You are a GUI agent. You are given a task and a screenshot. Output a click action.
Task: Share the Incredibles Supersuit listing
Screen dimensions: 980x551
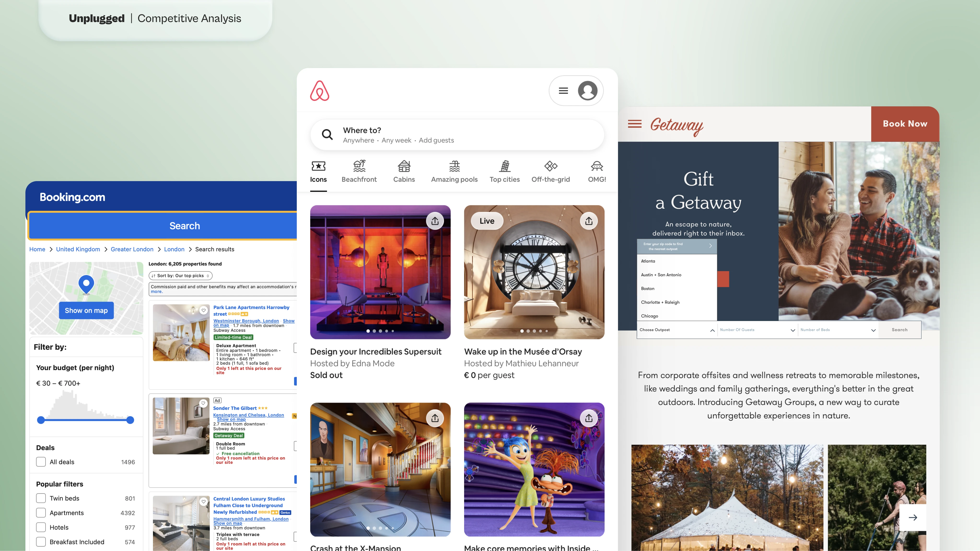[435, 221]
